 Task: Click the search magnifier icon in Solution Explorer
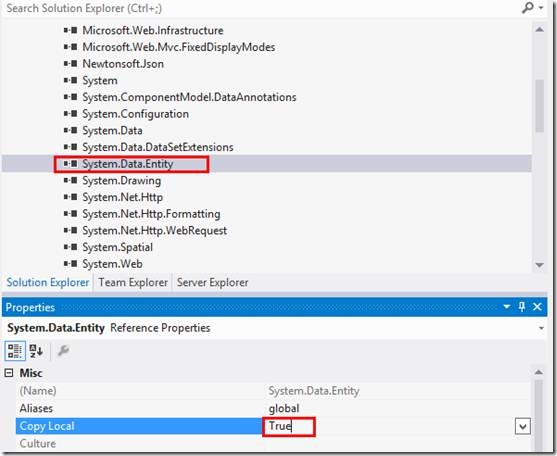coord(528,7)
